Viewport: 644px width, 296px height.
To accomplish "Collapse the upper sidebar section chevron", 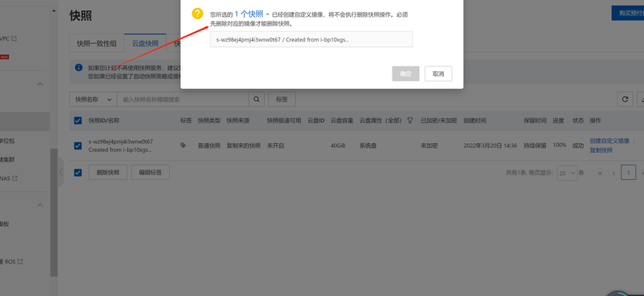I will pos(40,84).
